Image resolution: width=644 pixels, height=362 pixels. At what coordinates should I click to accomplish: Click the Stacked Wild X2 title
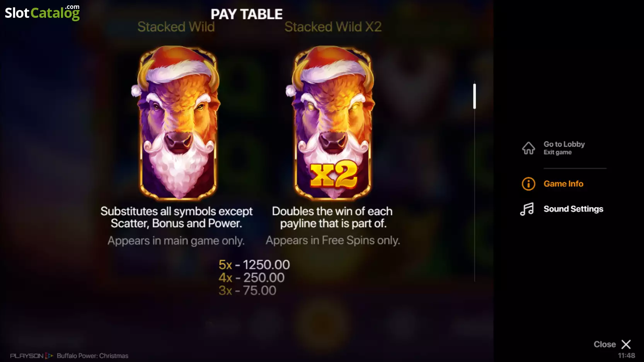tap(333, 27)
